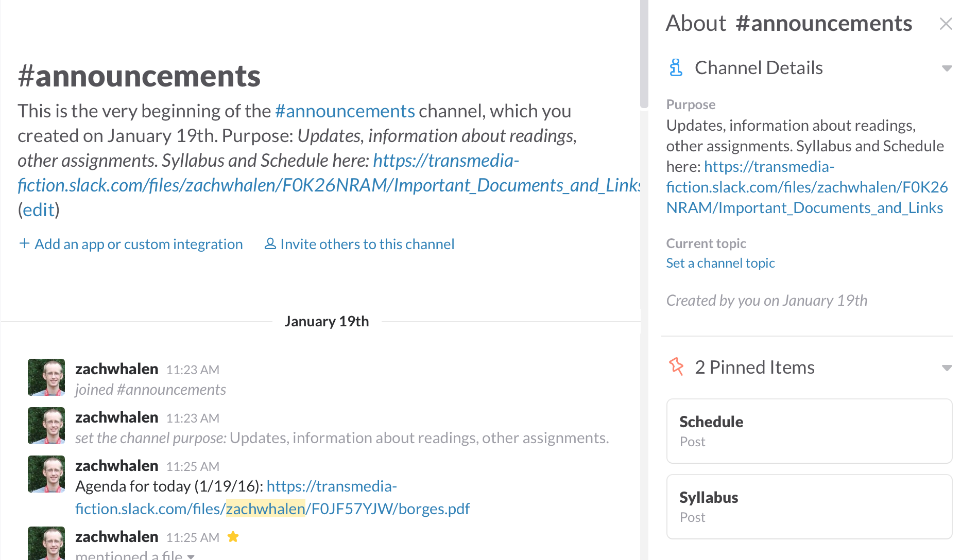Click Invite others to this channel
This screenshot has width=961, height=560.
click(x=367, y=244)
